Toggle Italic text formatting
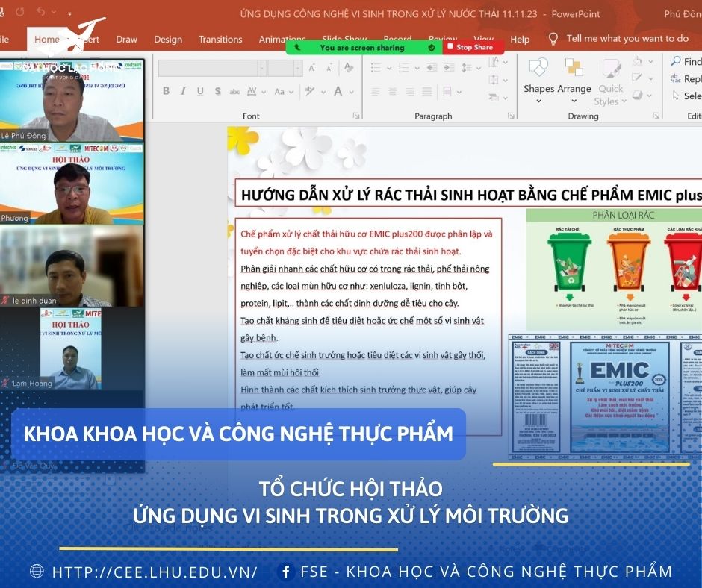The width and height of the screenshot is (702, 588). point(183,91)
